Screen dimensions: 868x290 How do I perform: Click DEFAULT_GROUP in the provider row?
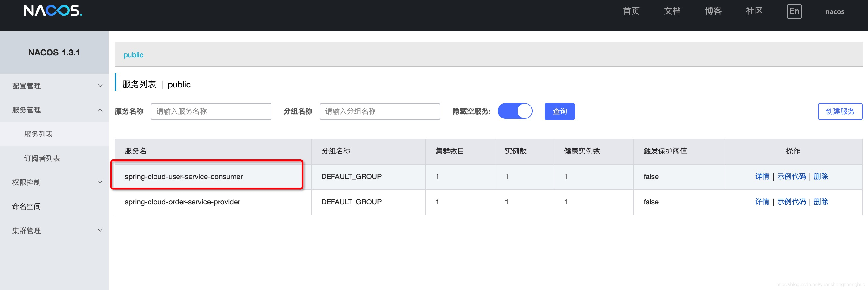tap(351, 202)
